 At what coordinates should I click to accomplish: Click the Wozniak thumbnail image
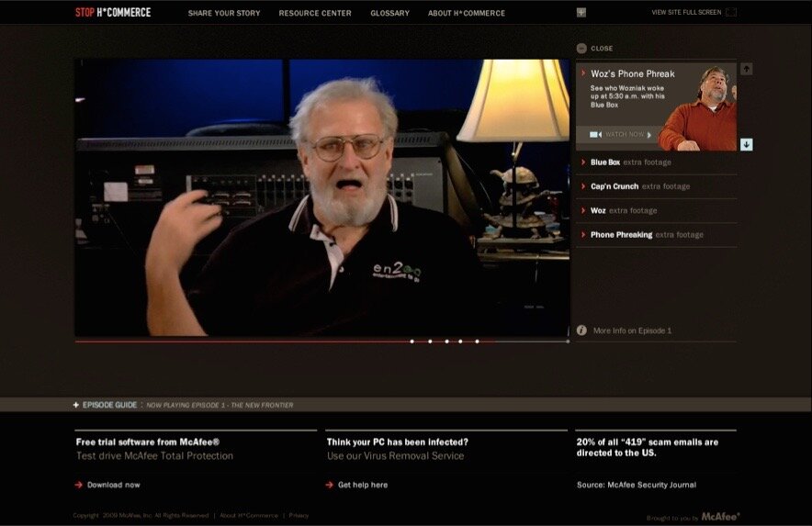(698, 108)
